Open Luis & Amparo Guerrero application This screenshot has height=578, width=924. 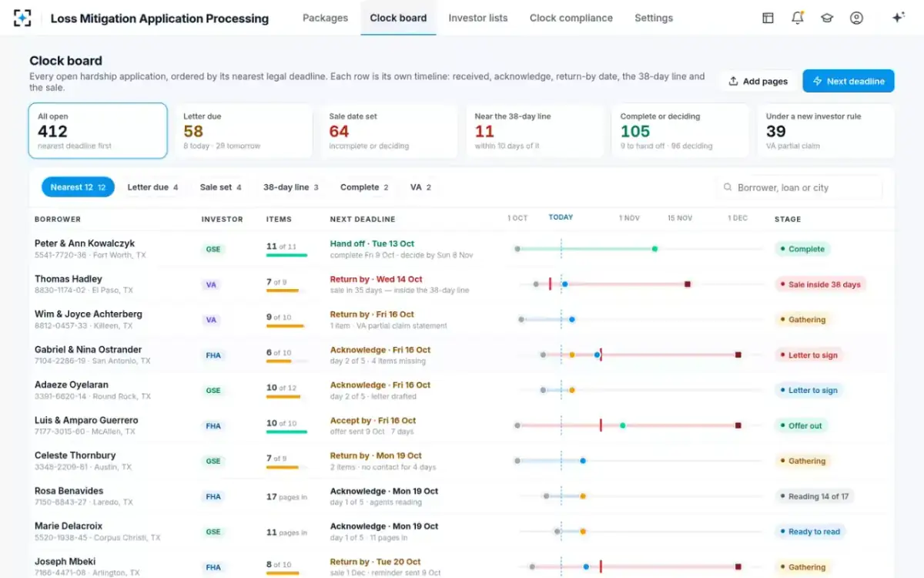(x=462, y=426)
